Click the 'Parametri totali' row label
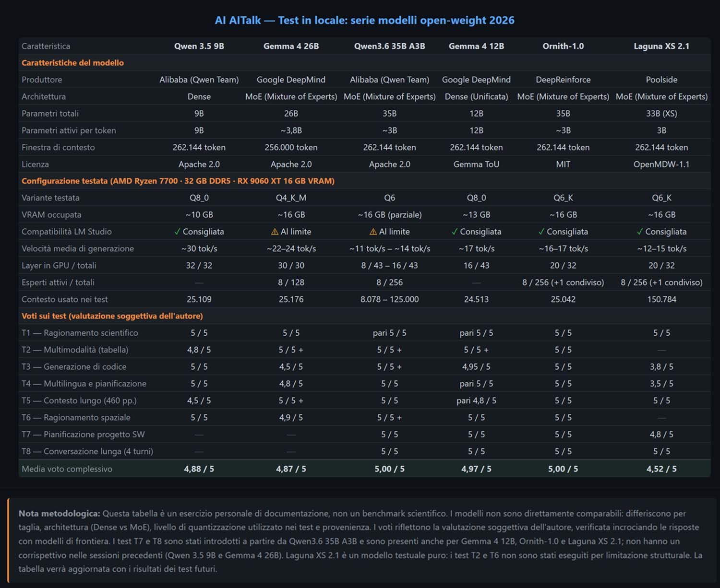Image resolution: width=720 pixels, height=588 pixels. (x=50, y=114)
